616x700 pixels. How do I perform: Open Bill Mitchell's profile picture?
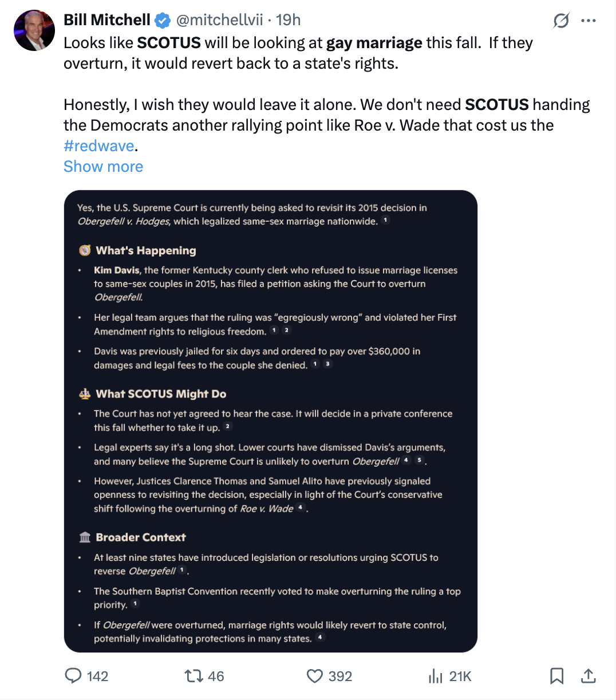34,30
